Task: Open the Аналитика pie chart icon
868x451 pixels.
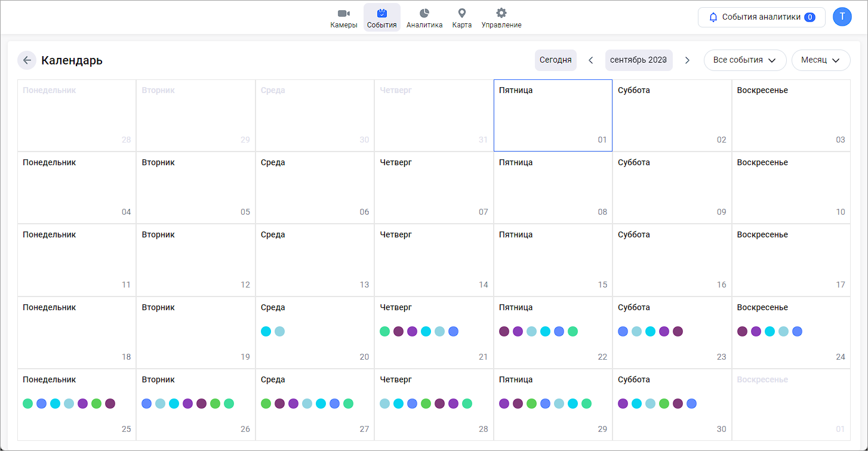Action: pyautogui.click(x=424, y=13)
